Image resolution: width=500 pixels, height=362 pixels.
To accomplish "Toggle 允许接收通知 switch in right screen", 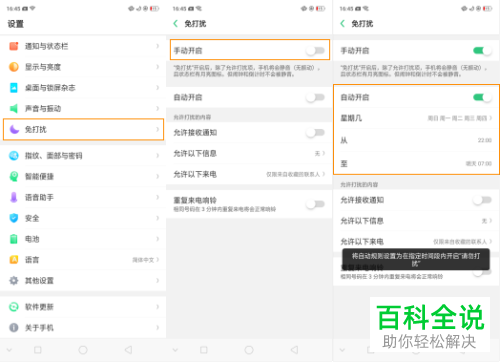I will pyautogui.click(x=482, y=200).
